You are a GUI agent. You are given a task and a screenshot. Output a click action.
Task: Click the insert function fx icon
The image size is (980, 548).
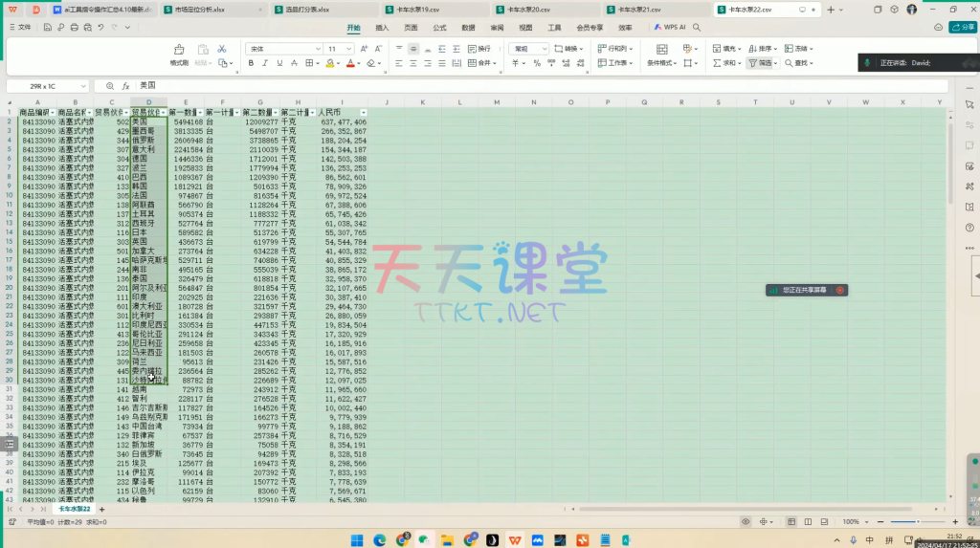[x=127, y=86]
